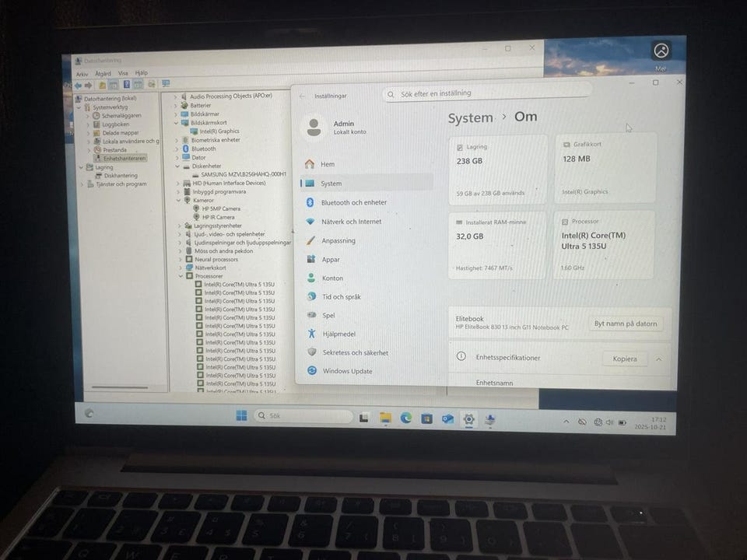
Task: Click Admin account profile
Action: click(x=336, y=127)
